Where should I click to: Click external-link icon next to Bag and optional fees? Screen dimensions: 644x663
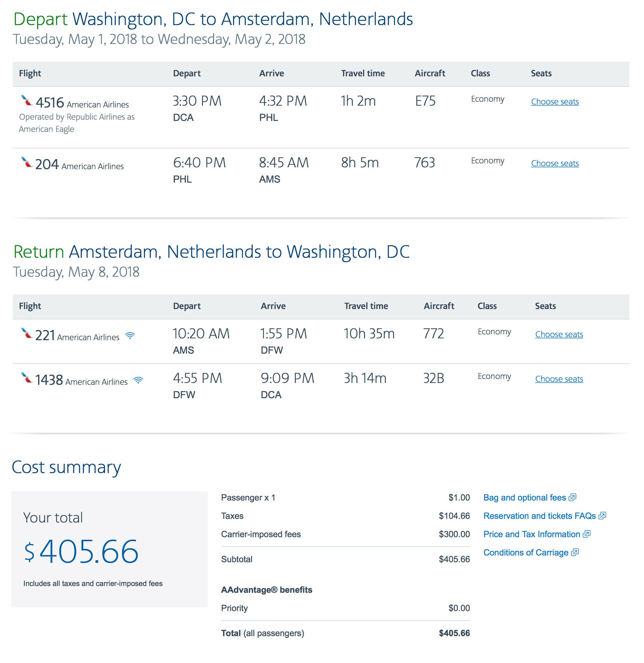click(x=572, y=497)
